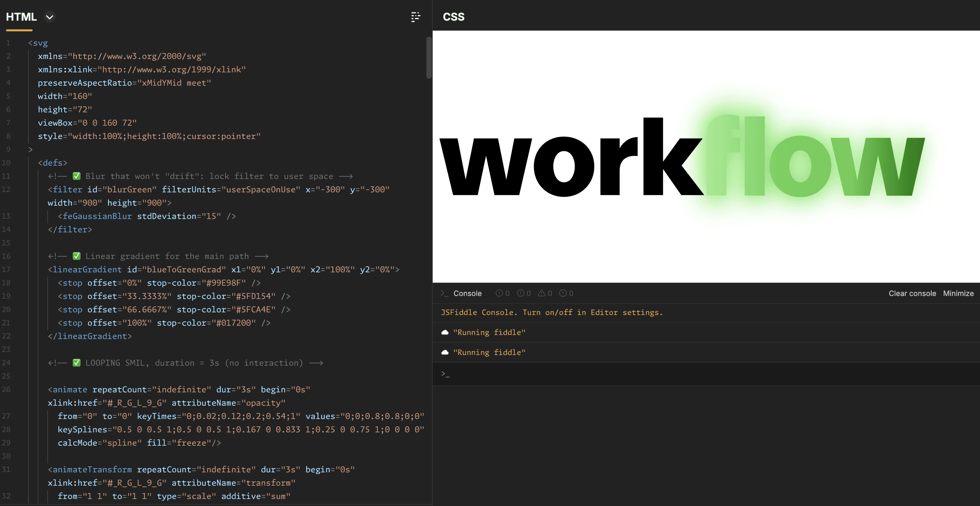Click the green checkmark in LOOPING SMIL comment
The image size is (980, 506).
[77, 362]
